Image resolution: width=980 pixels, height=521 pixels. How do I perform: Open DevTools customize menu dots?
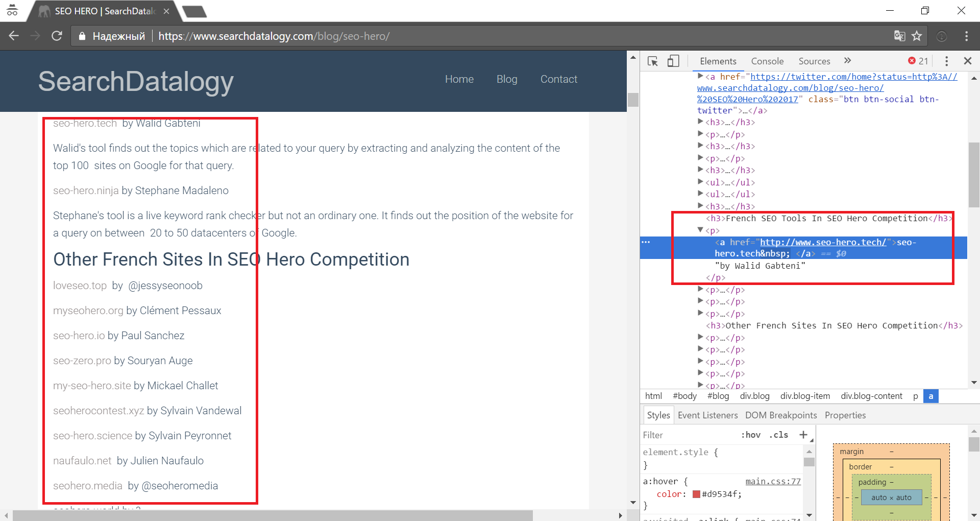pos(946,61)
